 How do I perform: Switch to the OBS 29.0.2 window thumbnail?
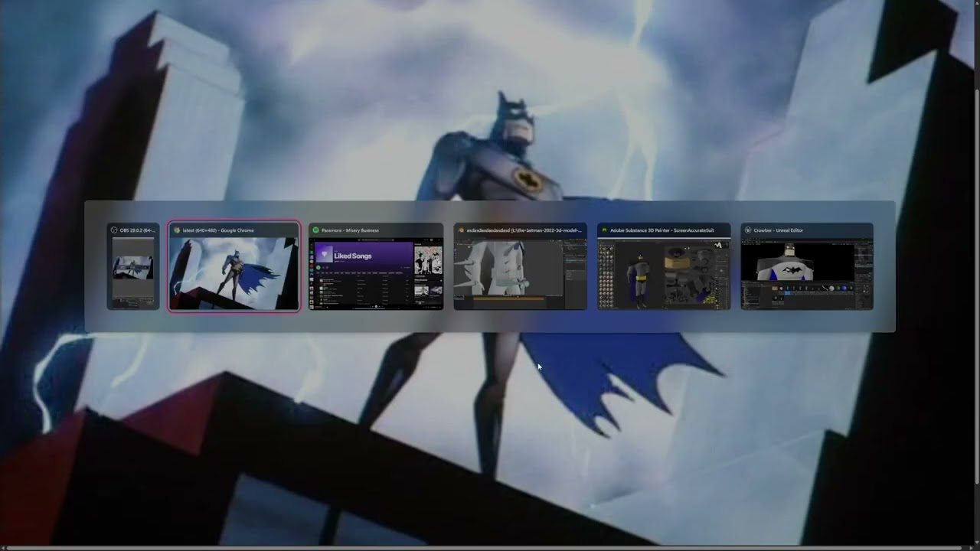[133, 266]
